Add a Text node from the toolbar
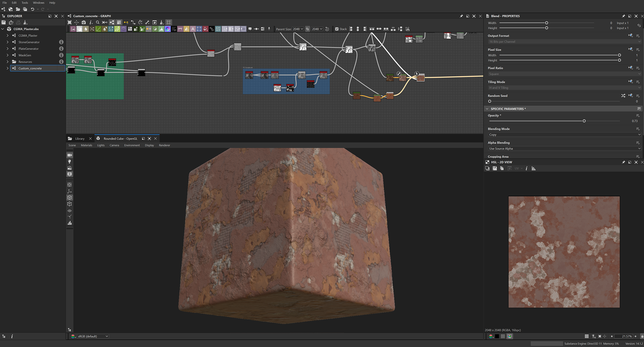The image size is (644, 347). click(x=193, y=29)
